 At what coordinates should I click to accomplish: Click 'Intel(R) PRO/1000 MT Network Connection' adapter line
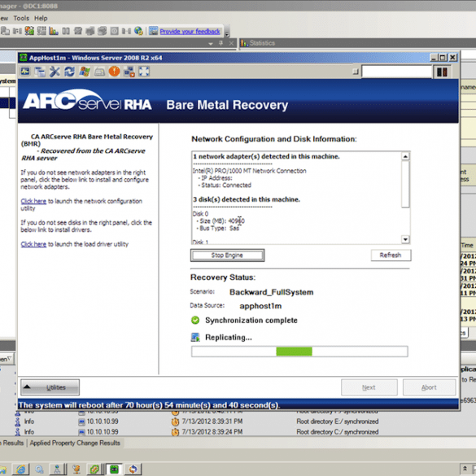tap(249, 171)
